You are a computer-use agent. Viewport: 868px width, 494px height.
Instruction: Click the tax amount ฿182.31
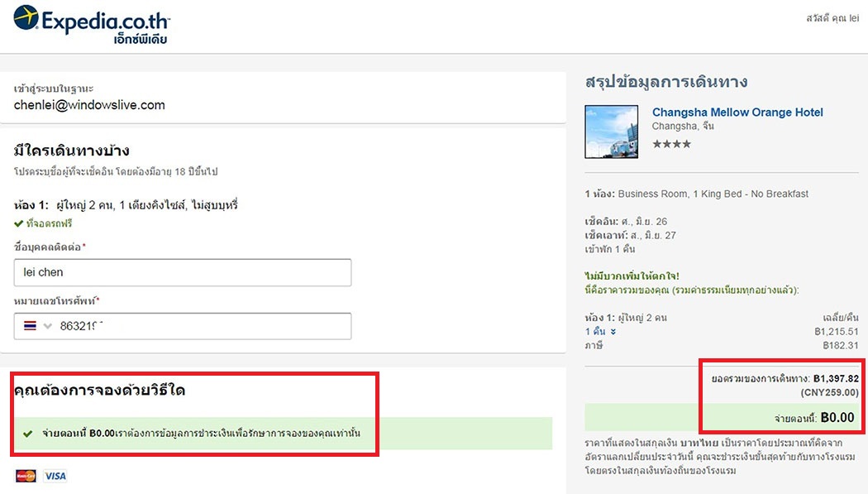pos(841,346)
